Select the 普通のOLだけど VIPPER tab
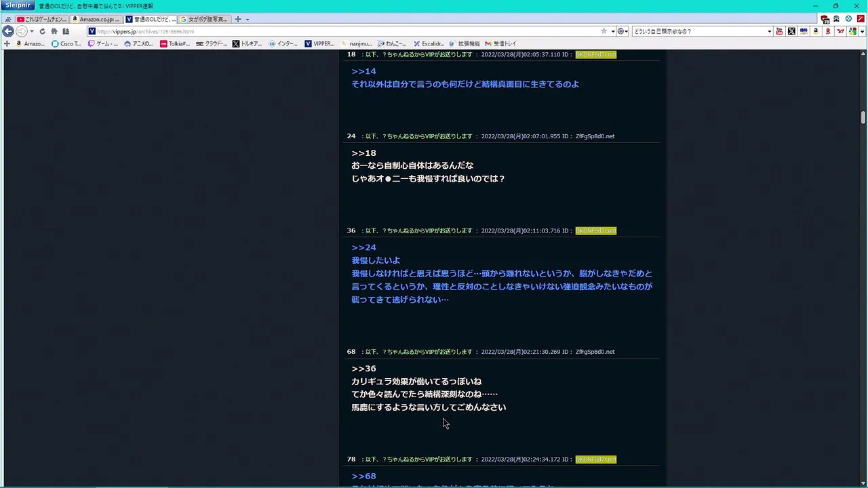 point(151,19)
